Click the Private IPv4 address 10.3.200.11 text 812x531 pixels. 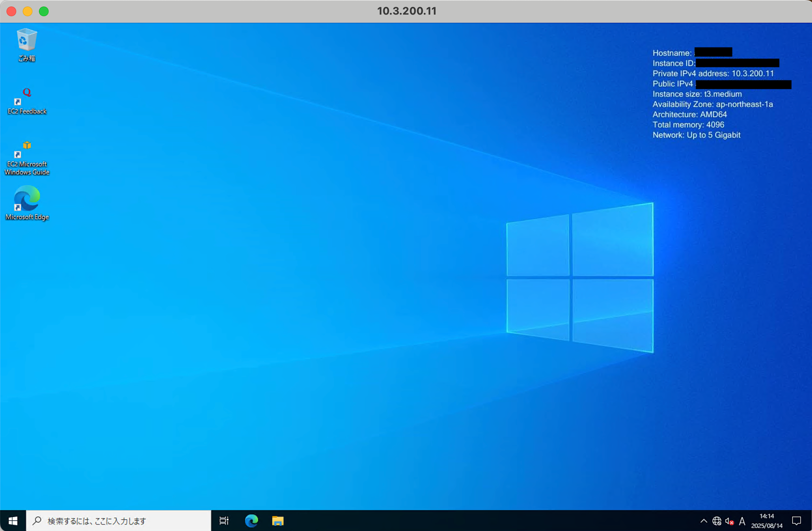pyautogui.click(x=713, y=74)
